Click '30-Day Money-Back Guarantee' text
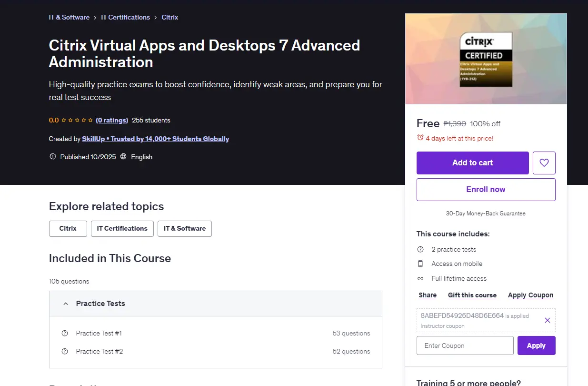588x386 pixels. tap(486, 213)
